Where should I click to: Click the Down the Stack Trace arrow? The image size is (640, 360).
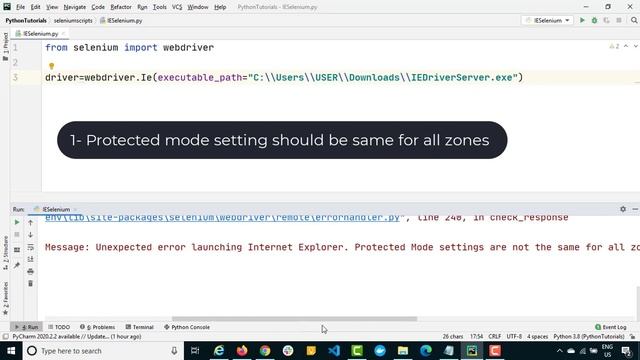[x=31, y=235]
